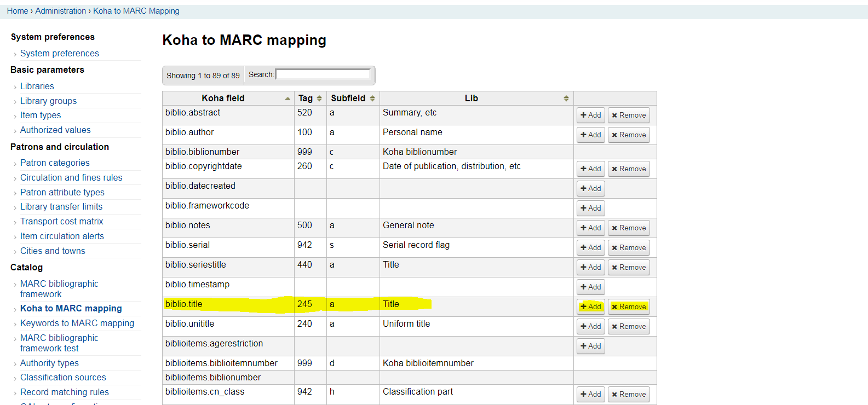Add mapping for biblio.copyrightdate
Viewport: 868px width, 405px height.
click(591, 169)
